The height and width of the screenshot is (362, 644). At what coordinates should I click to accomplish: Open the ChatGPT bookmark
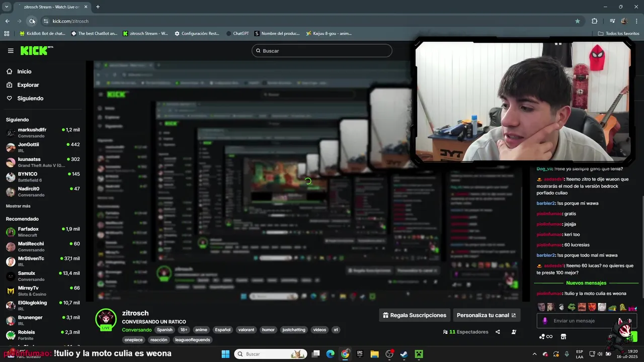(237, 34)
